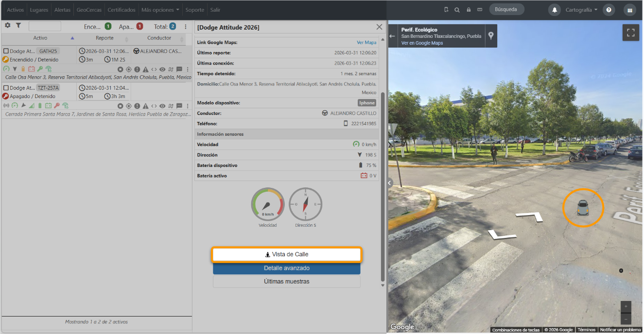The image size is (644, 334).
Task: Open the Alertas menu item
Action: (62, 10)
